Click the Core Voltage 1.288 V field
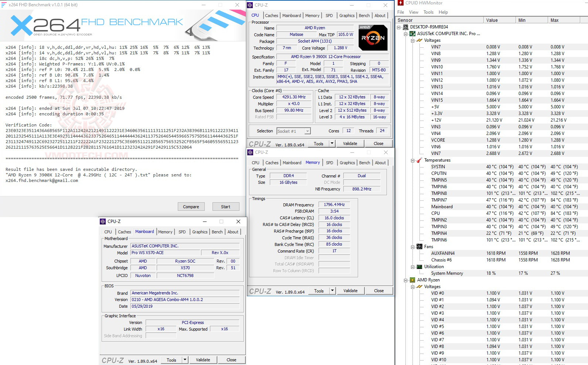 point(340,48)
